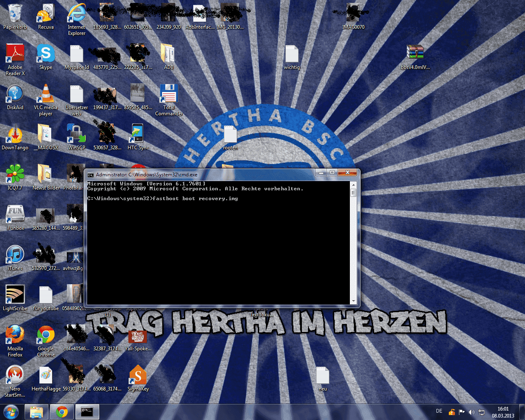Open DownTango desktop shortcut
525x420 pixels.
(15, 137)
